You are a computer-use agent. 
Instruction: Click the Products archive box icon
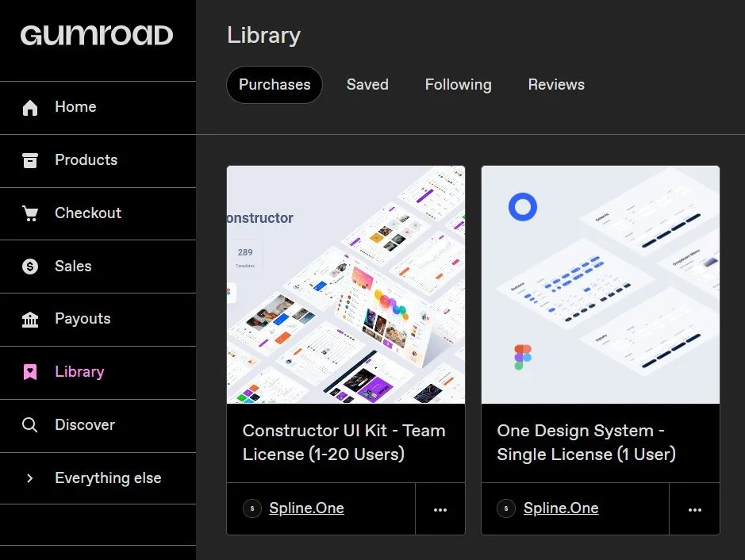(30, 160)
